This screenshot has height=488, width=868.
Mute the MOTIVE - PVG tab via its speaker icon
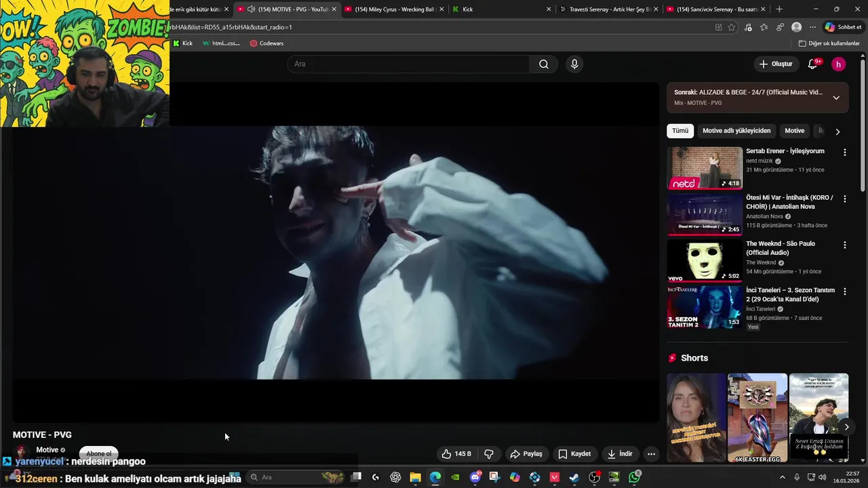tap(252, 9)
